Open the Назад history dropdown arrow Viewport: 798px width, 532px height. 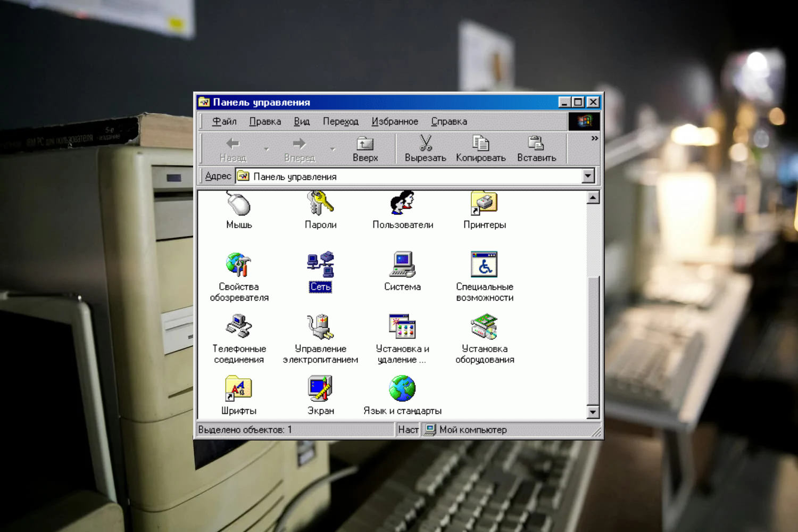tap(267, 149)
